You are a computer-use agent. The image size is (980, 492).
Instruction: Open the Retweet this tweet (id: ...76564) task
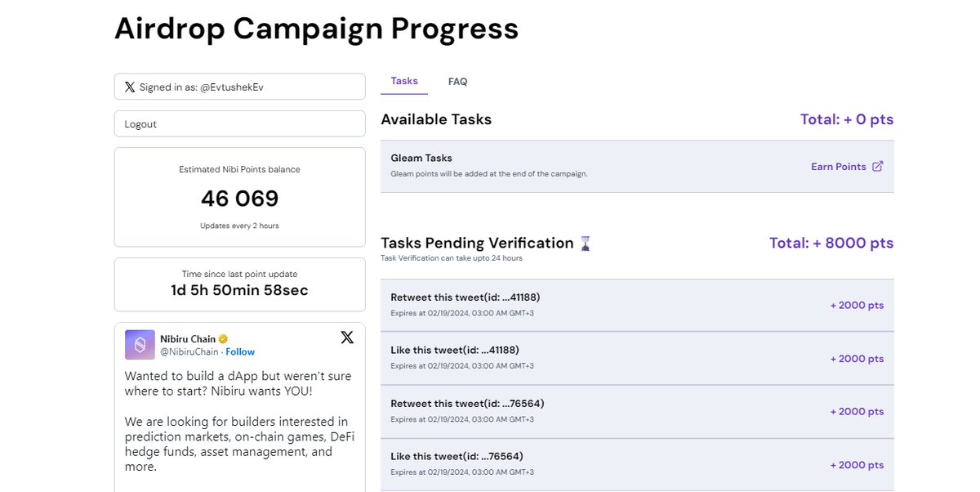(x=467, y=404)
